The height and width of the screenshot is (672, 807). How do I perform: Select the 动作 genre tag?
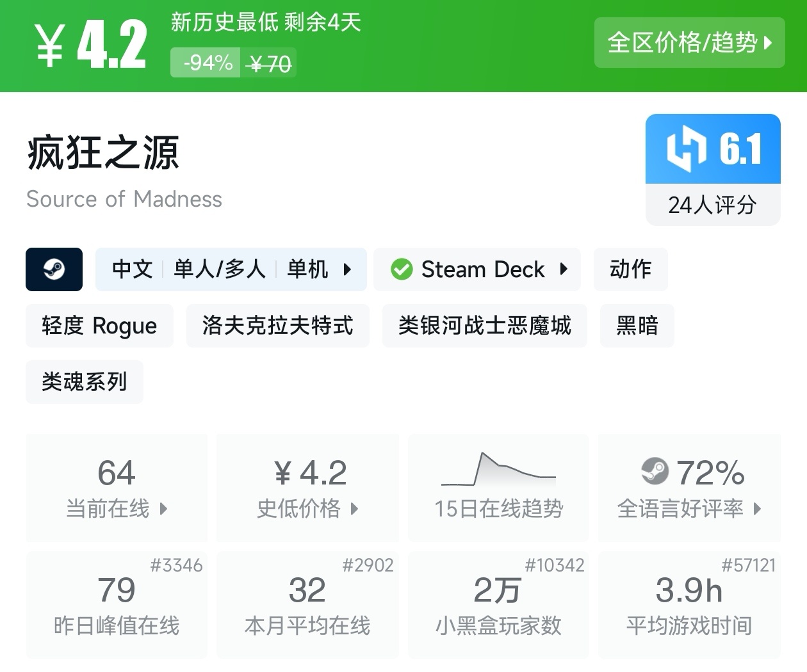pos(630,269)
